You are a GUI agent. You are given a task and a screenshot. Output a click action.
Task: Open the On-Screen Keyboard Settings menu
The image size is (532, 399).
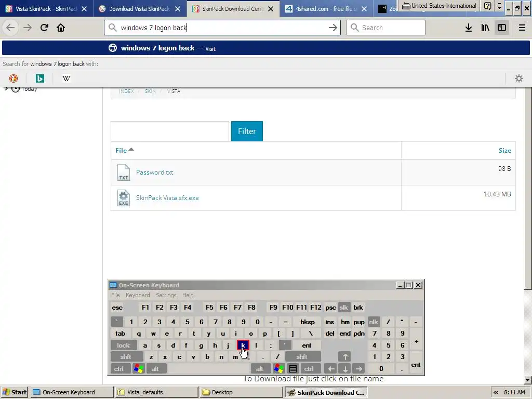click(166, 295)
